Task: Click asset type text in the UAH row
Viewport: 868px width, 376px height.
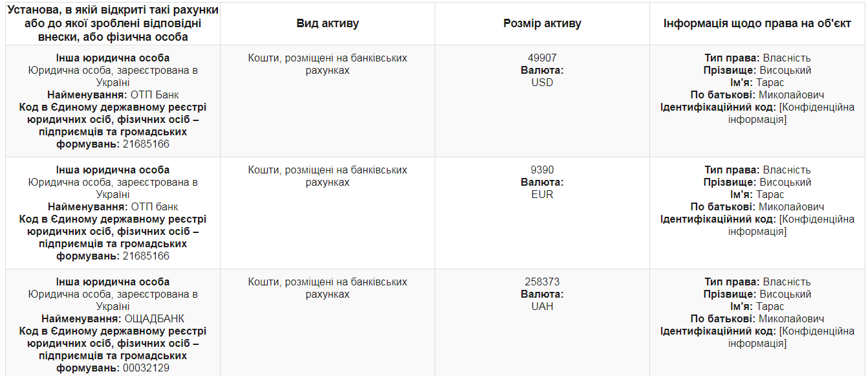Action: tap(327, 288)
